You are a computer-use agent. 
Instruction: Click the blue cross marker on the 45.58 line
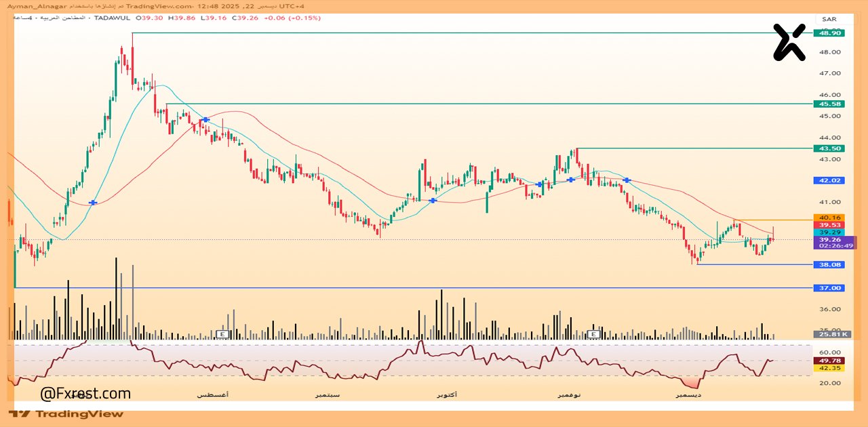[x=206, y=119]
